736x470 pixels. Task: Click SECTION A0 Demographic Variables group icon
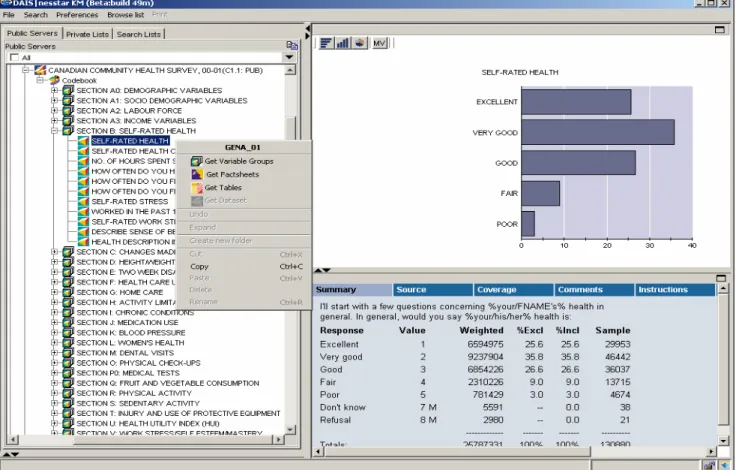pos(68,90)
